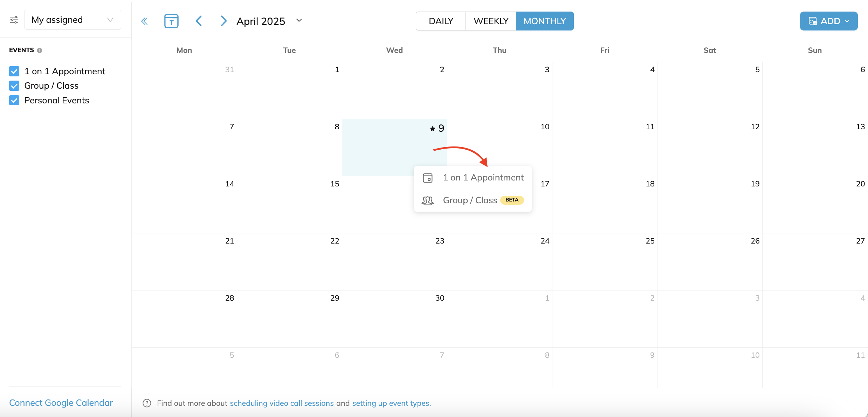
Task: Disable the Group / Class events filter
Action: pos(14,86)
